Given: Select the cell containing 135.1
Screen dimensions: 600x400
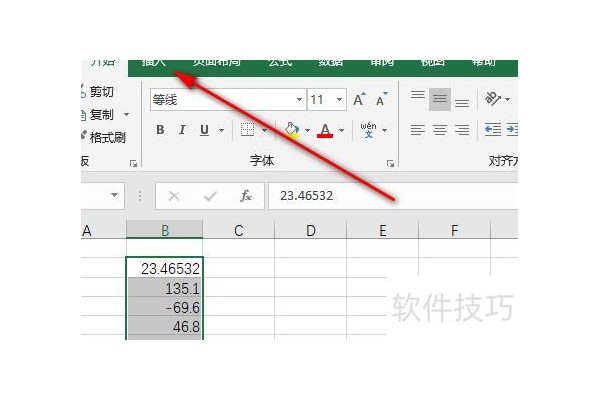Looking at the screenshot, I should coord(165,288).
